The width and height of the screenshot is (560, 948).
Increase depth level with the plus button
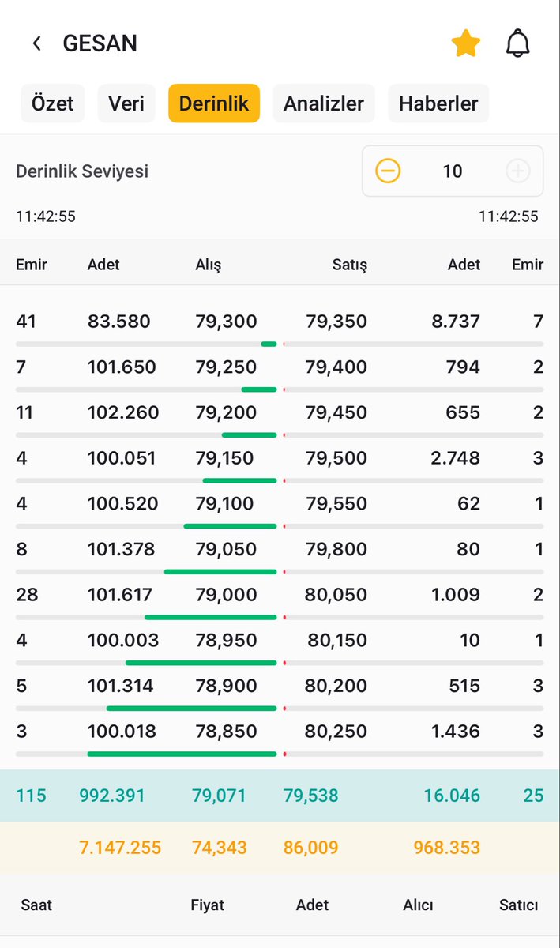click(x=517, y=171)
